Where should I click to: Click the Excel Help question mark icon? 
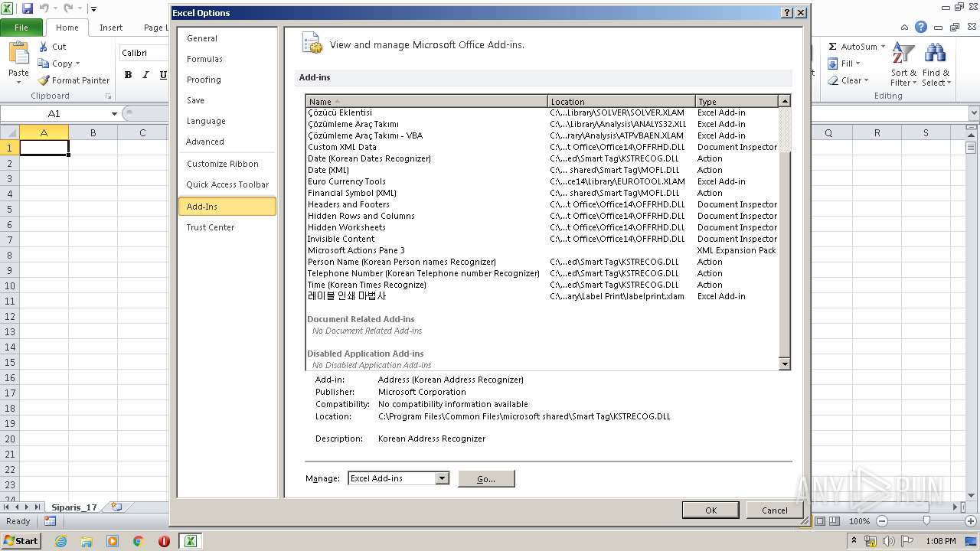coord(921,27)
